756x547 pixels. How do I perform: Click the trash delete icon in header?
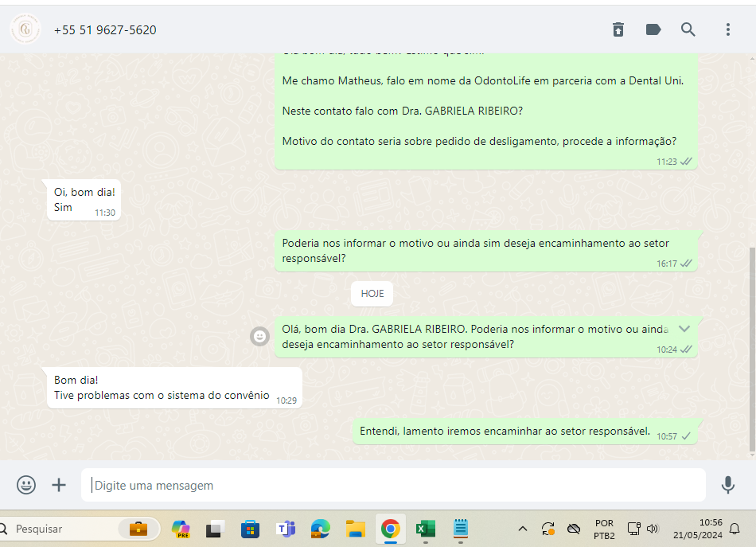point(618,29)
